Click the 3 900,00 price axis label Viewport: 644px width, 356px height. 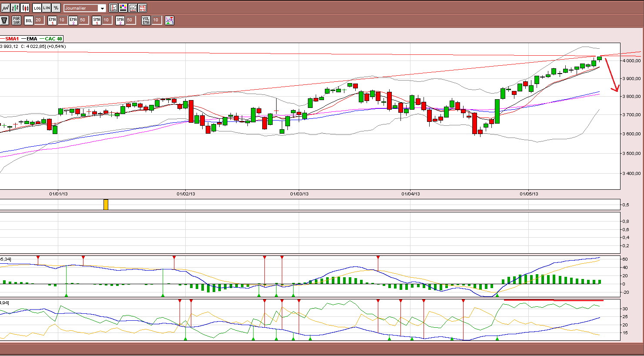pyautogui.click(x=632, y=79)
